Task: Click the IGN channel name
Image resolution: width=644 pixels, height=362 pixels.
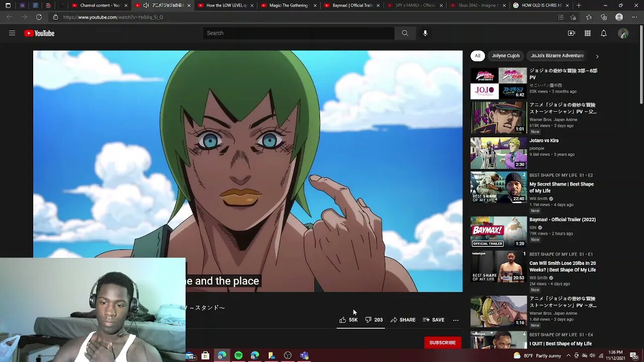Action: pos(533,227)
